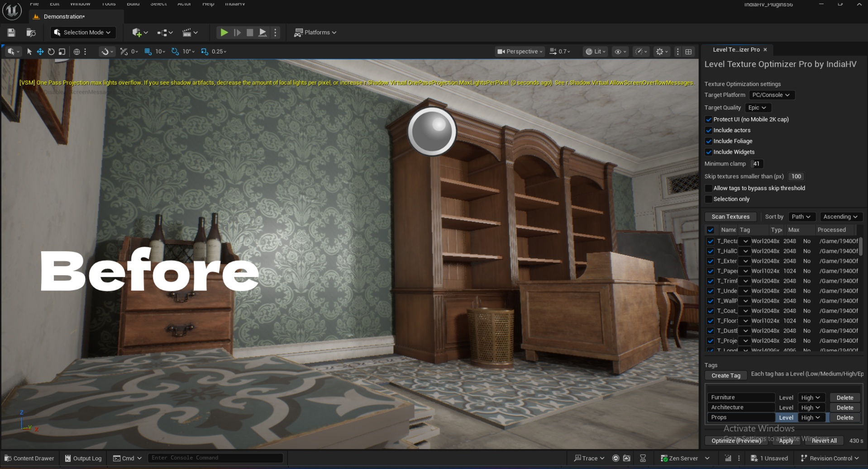Viewport: 868px width, 469px height.
Task: Open play options three-dot menu
Action: [275, 33]
